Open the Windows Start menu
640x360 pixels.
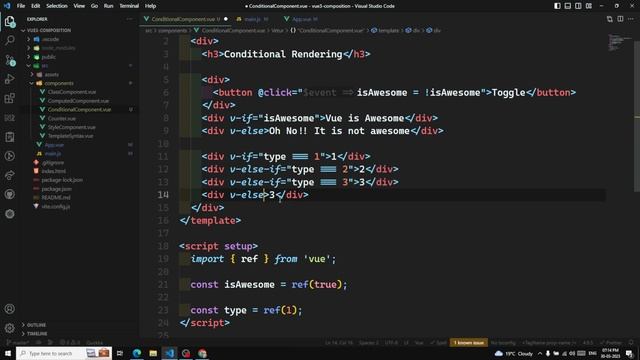(8, 353)
